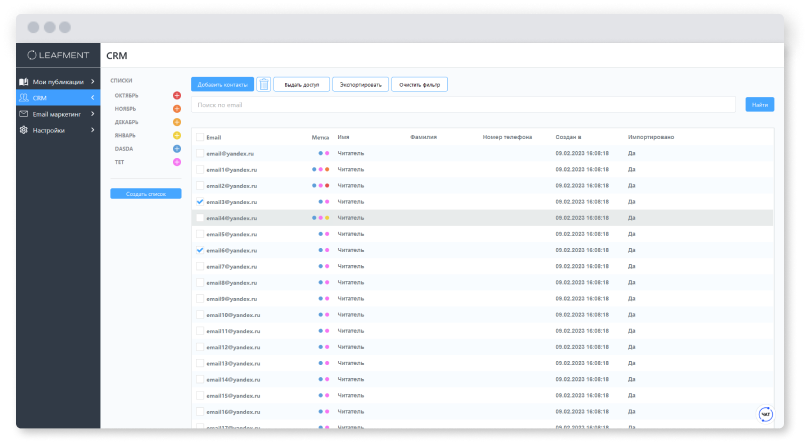Viewport: 808px width, 443px height.
Task: Click the envelope icon beside Email маркетинг
Action: [x=24, y=114]
